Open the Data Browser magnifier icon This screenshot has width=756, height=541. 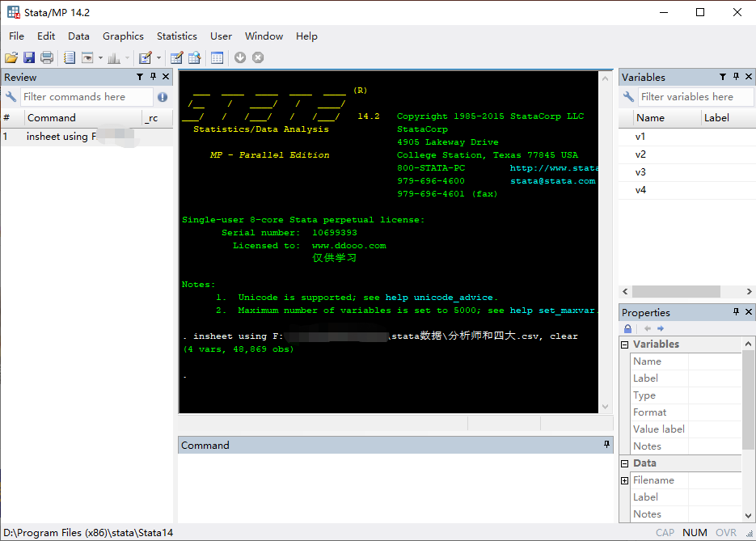pos(194,58)
